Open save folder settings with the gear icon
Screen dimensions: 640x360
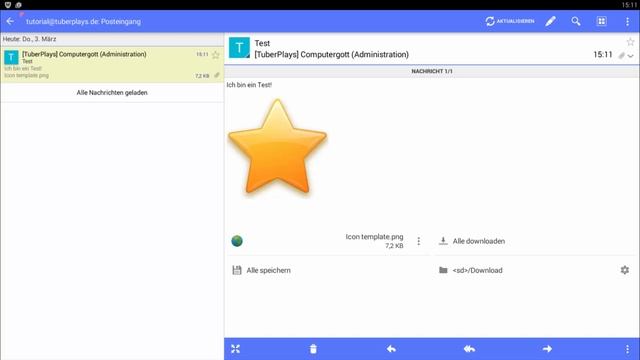tap(624, 270)
